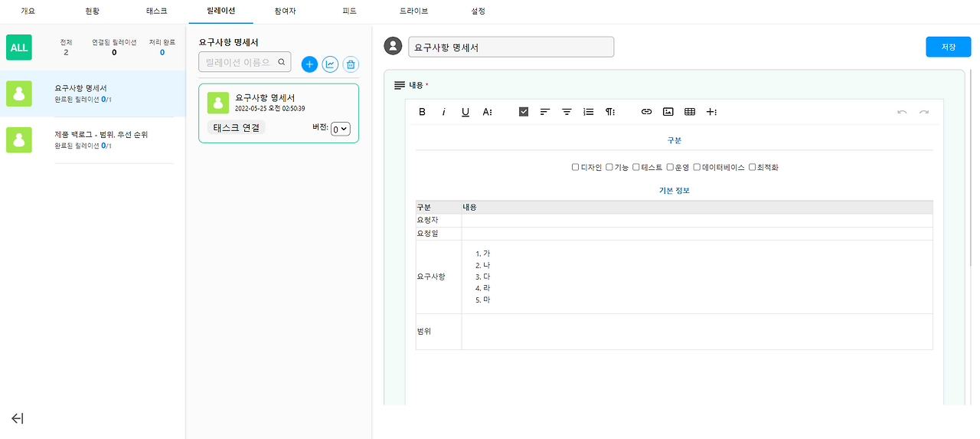Undo the last edit
980x439 pixels.
pyautogui.click(x=902, y=112)
